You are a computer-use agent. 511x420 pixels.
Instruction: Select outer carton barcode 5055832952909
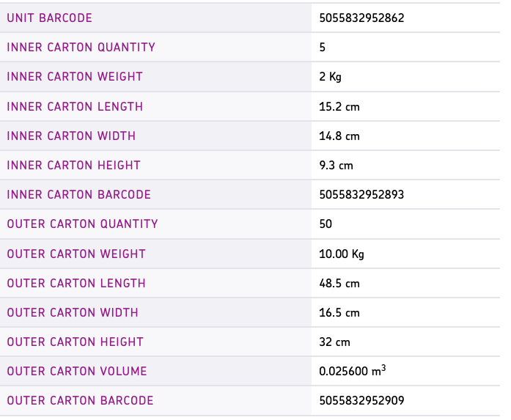coord(361,400)
